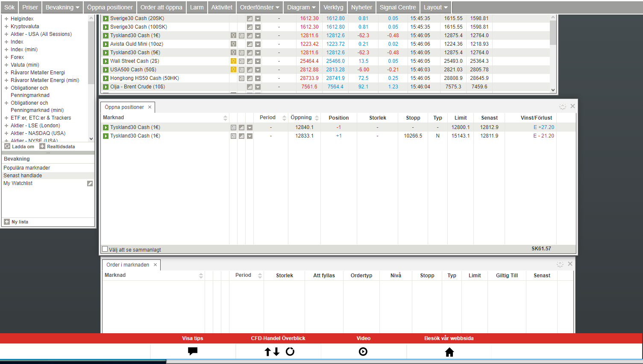The height and width of the screenshot is (364, 643).
Task: Open news icon for position opened at 12840.1
Action: [x=233, y=127]
